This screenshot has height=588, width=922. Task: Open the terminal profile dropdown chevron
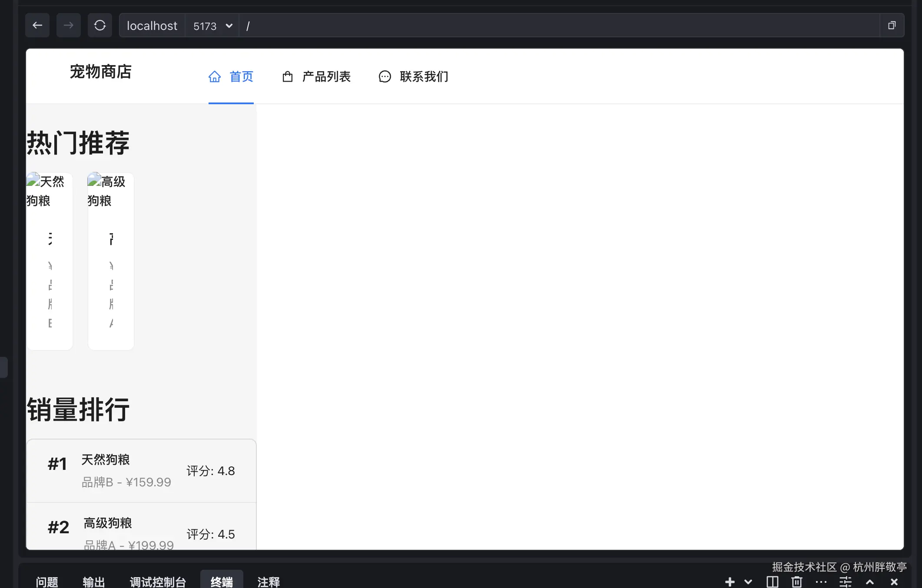tap(747, 582)
